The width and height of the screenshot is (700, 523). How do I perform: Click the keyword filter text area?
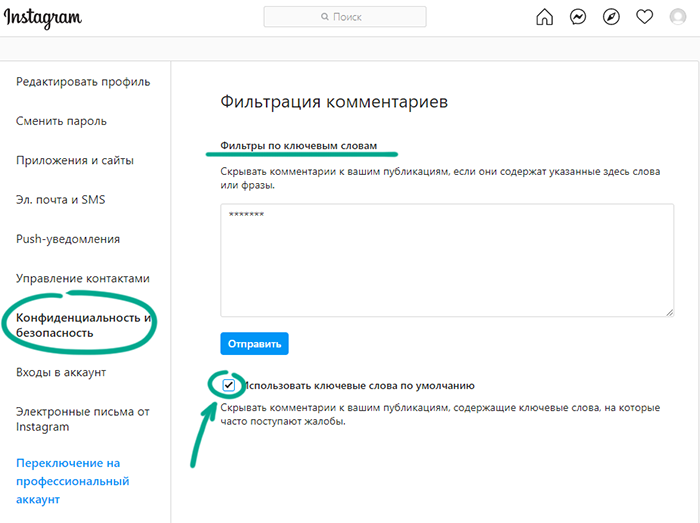pos(447,261)
